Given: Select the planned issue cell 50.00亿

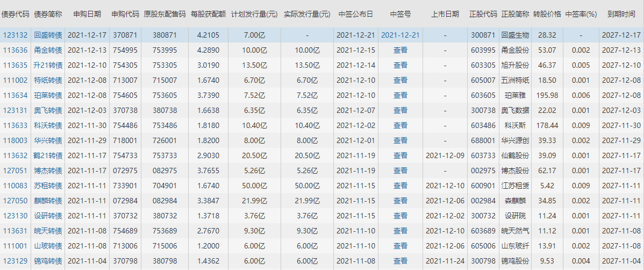Looking at the screenshot, I should [255, 186].
